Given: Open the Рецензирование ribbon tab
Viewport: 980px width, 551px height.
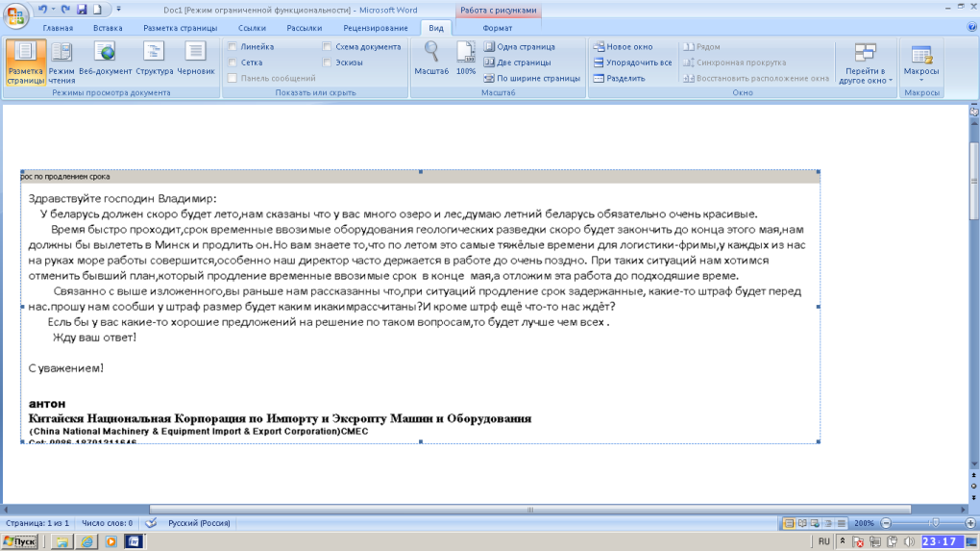Looking at the screenshot, I should [376, 28].
